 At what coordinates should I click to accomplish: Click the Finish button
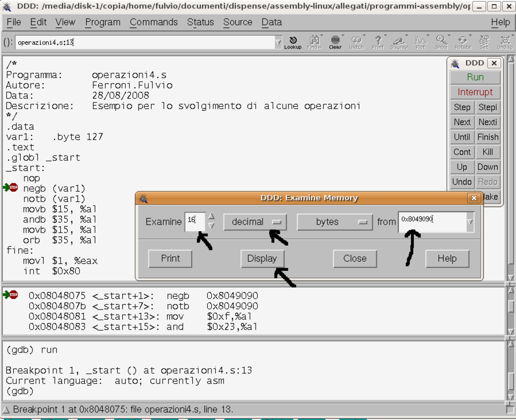[x=488, y=137]
